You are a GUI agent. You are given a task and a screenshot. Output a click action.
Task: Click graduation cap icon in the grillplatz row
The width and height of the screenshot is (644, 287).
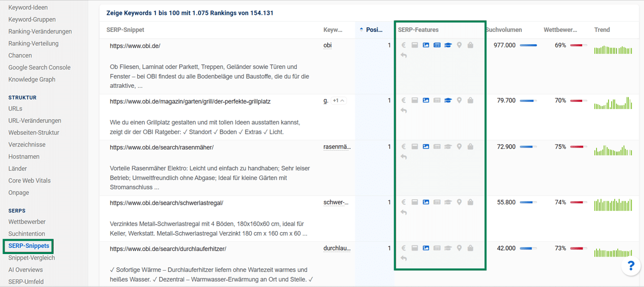coord(448,100)
